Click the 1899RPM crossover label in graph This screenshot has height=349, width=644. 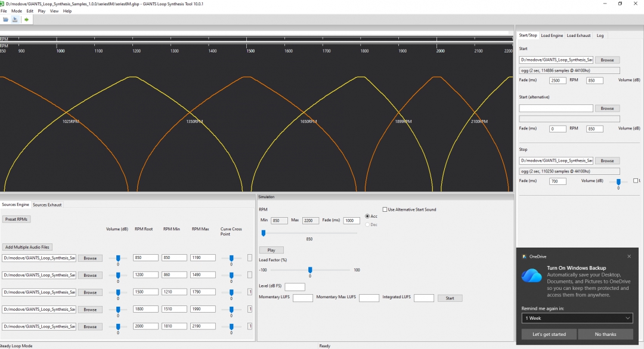click(x=403, y=122)
